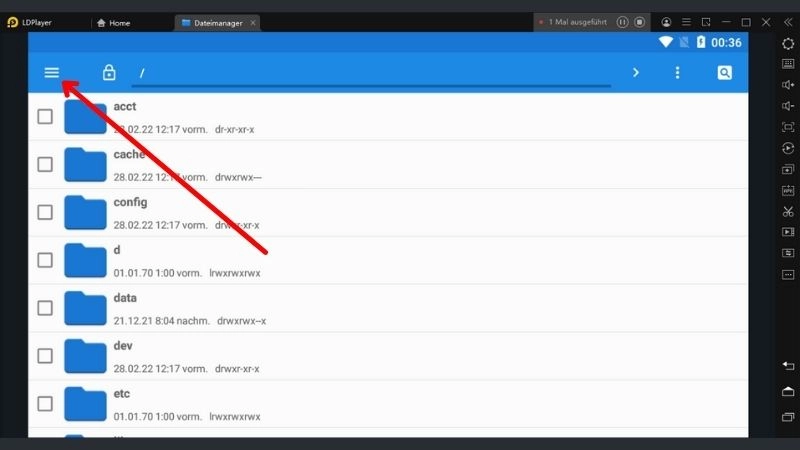Image resolution: width=800 pixels, height=450 pixels.
Task: Check the box for data folder
Action: point(45,308)
